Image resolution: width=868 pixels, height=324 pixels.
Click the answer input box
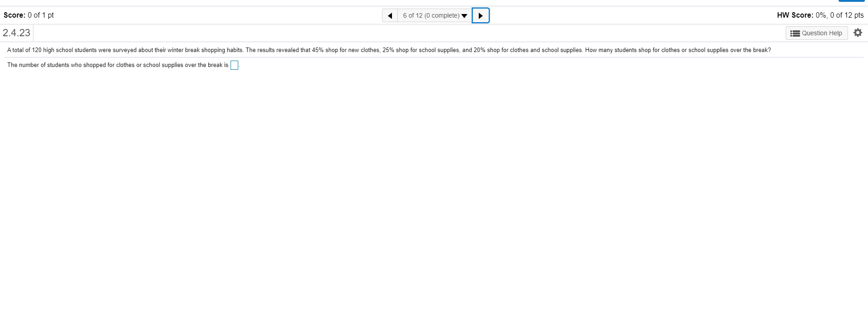[x=234, y=65]
